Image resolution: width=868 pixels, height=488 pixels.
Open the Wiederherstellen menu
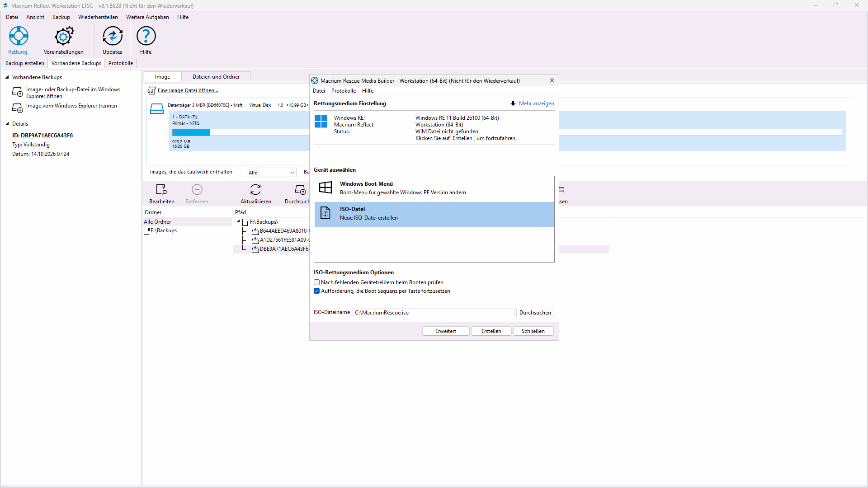click(98, 17)
